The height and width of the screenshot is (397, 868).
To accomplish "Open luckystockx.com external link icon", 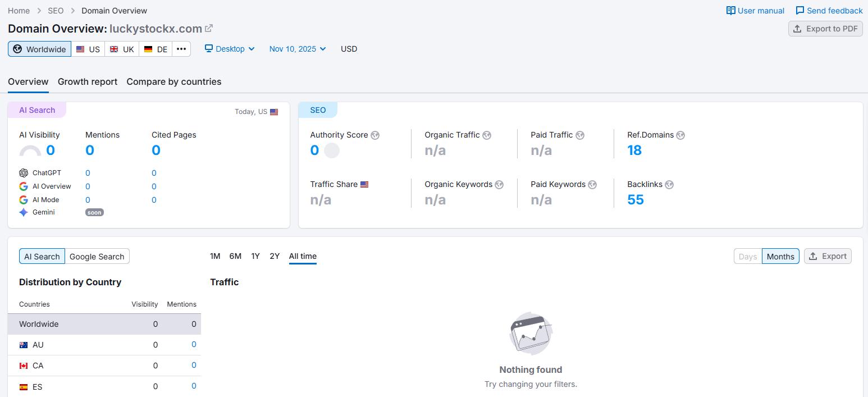I will pyautogui.click(x=209, y=29).
